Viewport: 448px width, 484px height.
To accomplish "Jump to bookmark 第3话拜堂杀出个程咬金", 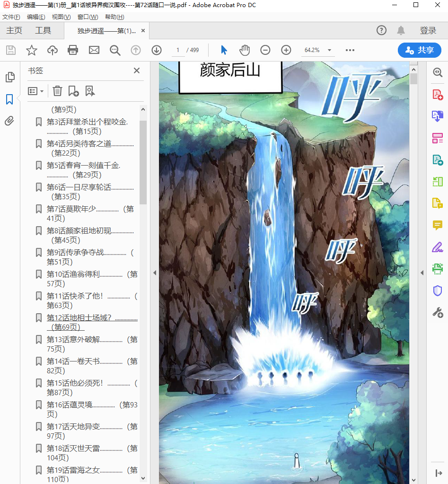I will coord(87,126).
